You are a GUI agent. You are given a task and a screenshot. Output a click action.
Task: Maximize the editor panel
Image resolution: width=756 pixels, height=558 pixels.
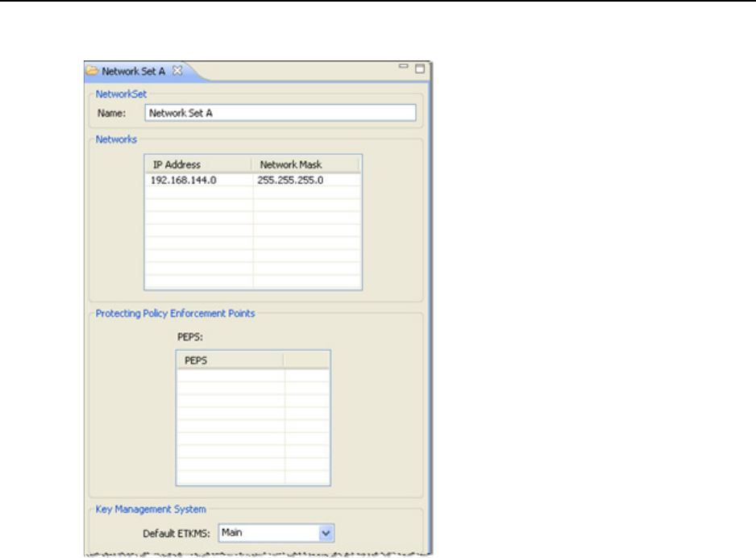(420, 69)
